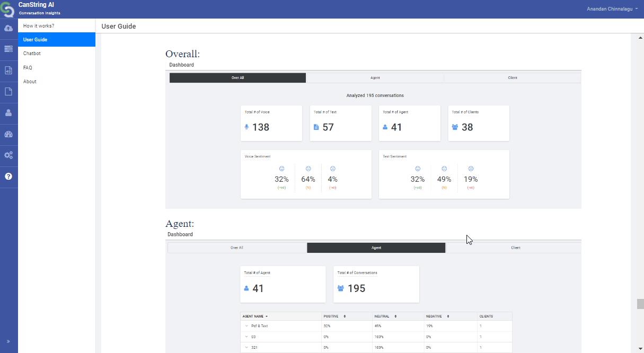
Task: Open the Anandan Chinnalagu user dropdown
Action: 612,9
